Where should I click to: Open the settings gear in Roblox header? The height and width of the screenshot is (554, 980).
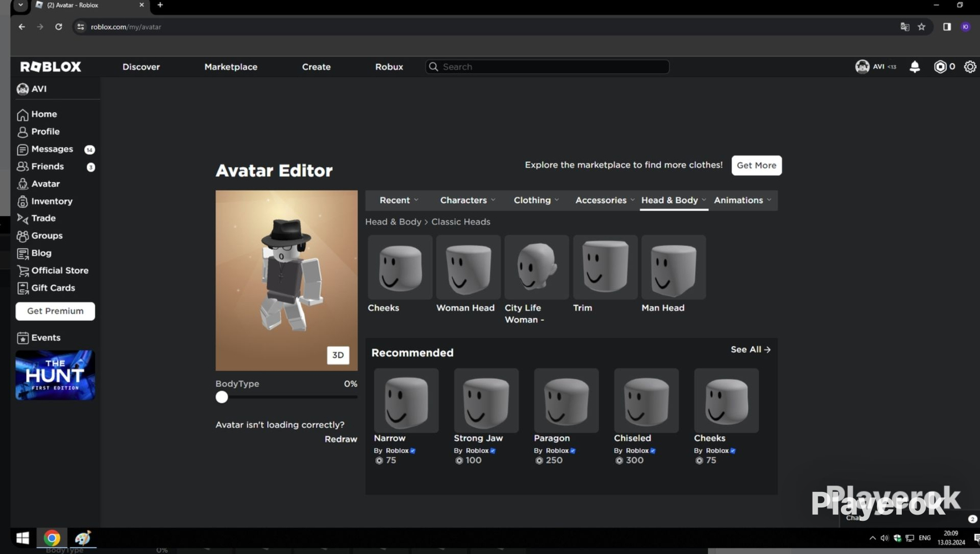(x=969, y=66)
